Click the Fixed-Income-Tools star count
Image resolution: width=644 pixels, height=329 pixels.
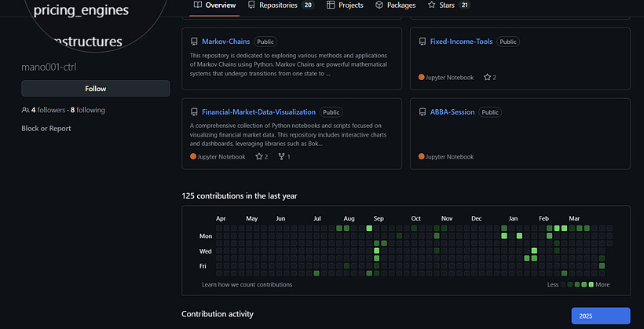pyautogui.click(x=490, y=77)
